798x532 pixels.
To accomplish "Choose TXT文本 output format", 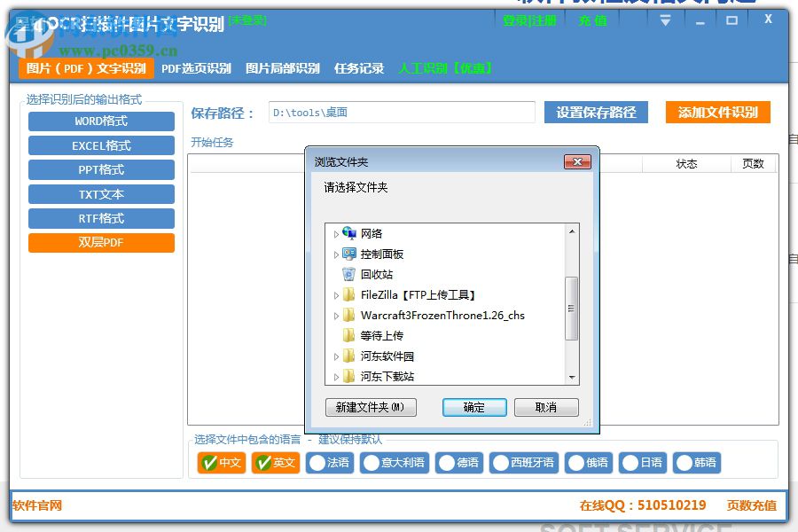I will [101, 194].
